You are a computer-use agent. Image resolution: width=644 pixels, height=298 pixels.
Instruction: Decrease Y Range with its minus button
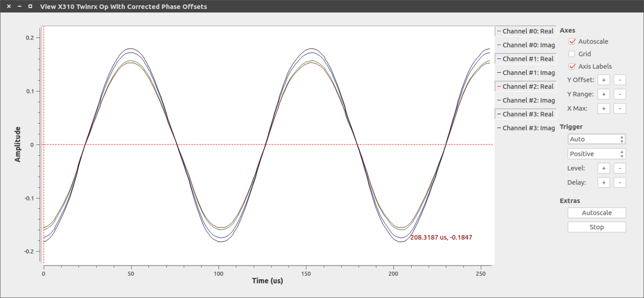[x=620, y=94]
